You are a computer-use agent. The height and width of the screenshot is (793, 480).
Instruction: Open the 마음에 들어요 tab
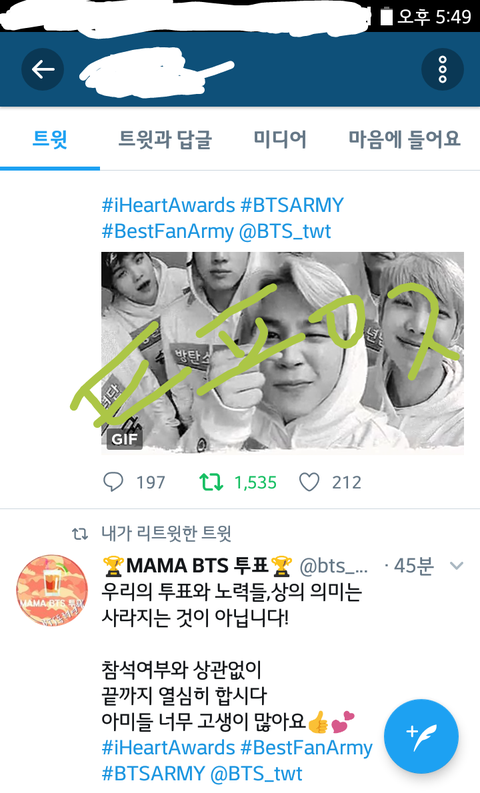(404, 139)
